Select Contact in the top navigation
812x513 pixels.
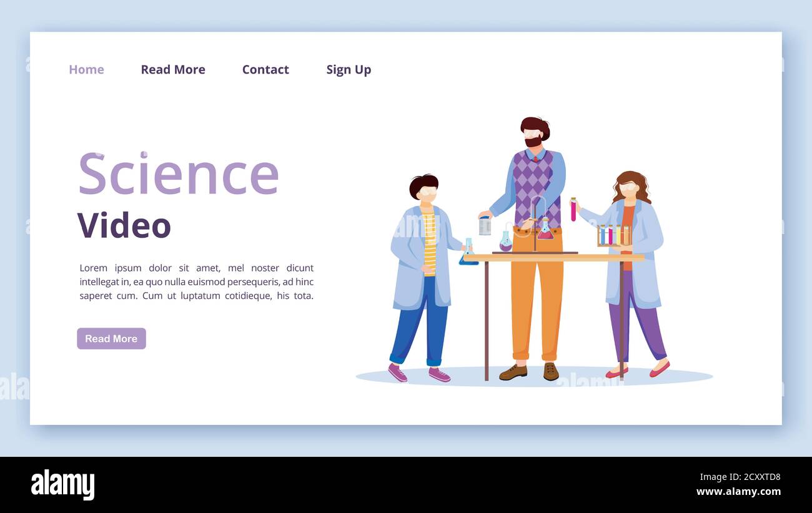[x=265, y=69]
